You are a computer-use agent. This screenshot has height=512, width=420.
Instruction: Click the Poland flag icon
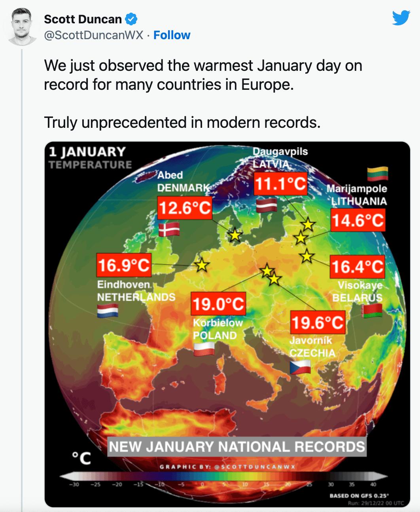pyautogui.click(x=204, y=349)
